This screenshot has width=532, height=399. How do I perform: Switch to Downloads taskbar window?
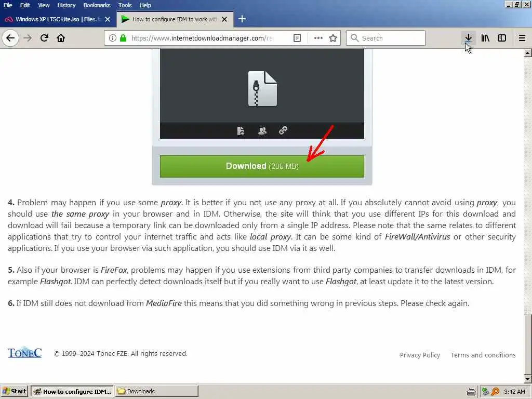tap(156, 392)
